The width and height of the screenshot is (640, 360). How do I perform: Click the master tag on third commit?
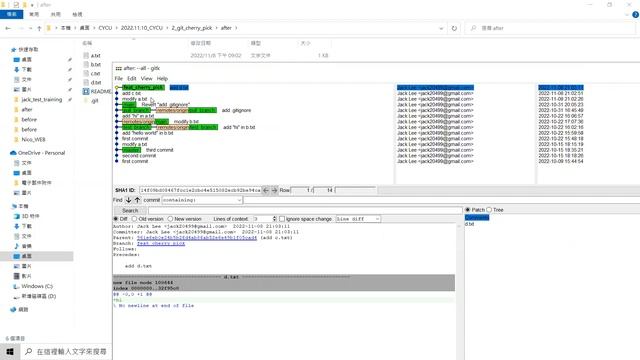131,150
